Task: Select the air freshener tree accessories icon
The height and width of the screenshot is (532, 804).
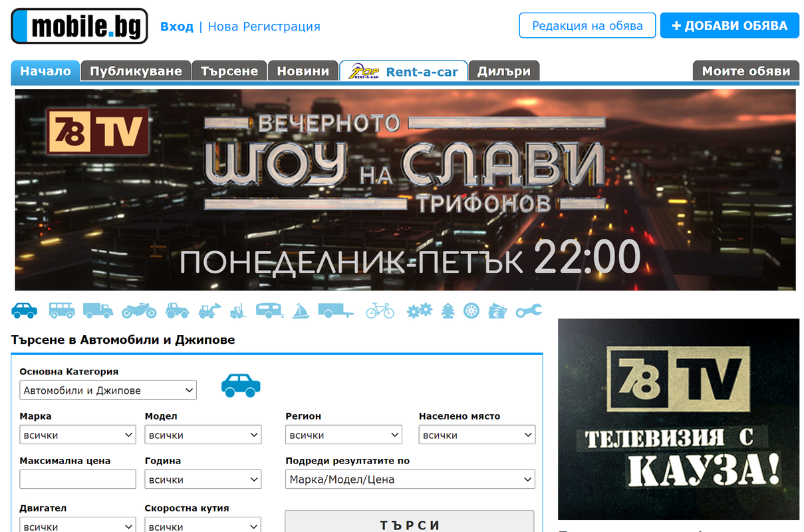Action: pyautogui.click(x=448, y=311)
